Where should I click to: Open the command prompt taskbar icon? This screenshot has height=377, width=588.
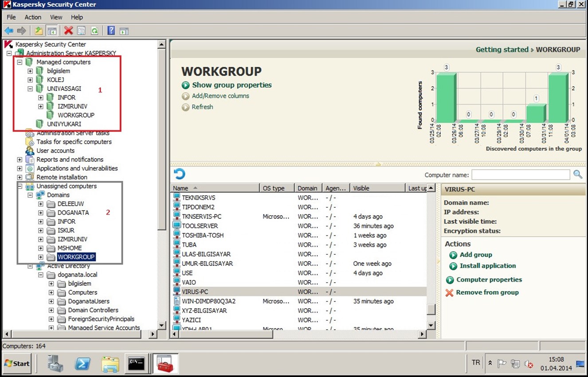tap(136, 363)
